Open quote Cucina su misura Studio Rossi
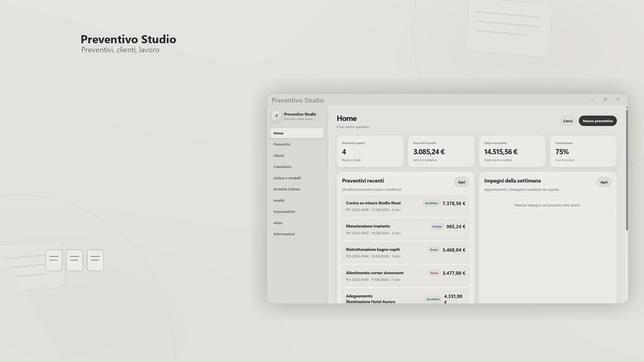This screenshot has width=644, height=362. coord(406,206)
